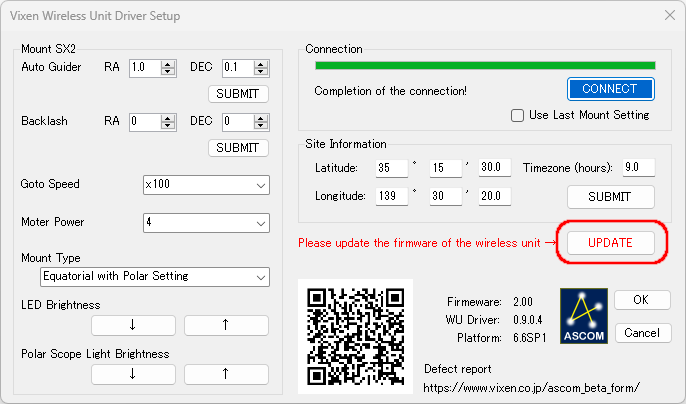
Task: Click the Latitude degrees field
Action: click(x=392, y=168)
